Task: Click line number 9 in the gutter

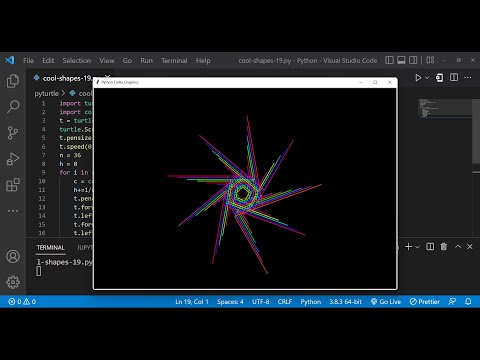Action: point(43,172)
